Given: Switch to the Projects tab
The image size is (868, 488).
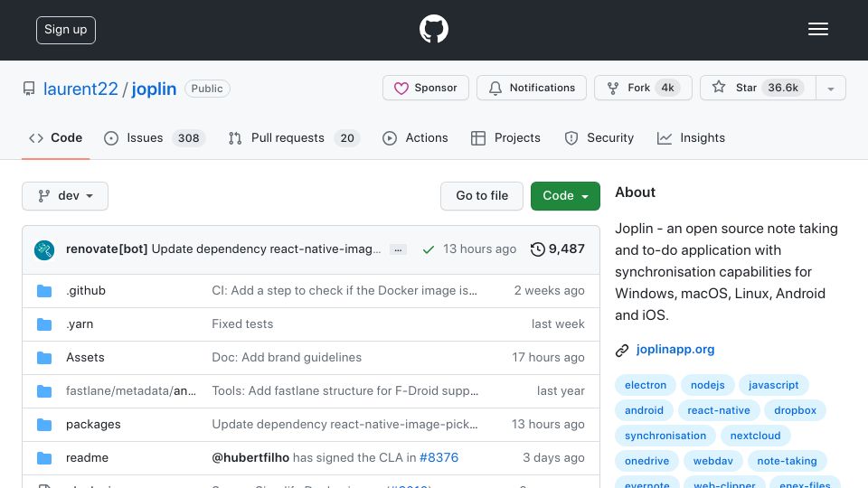Looking at the screenshot, I should pyautogui.click(x=505, y=137).
